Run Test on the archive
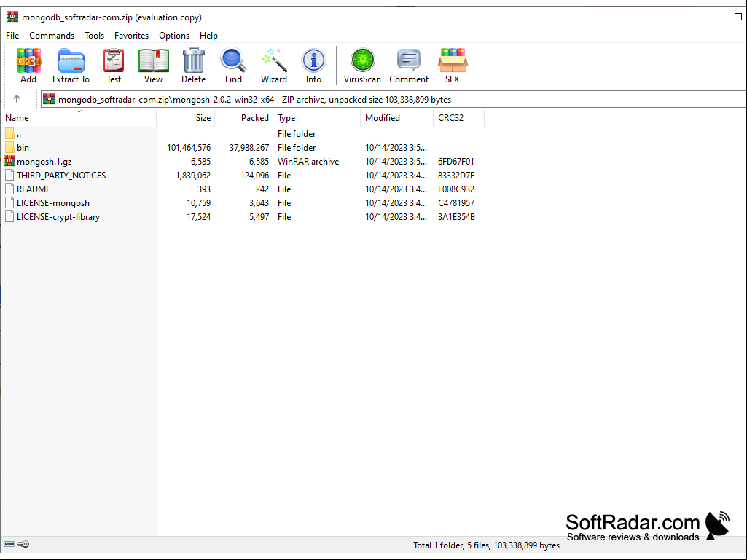Image resolution: width=747 pixels, height=560 pixels. [x=114, y=61]
